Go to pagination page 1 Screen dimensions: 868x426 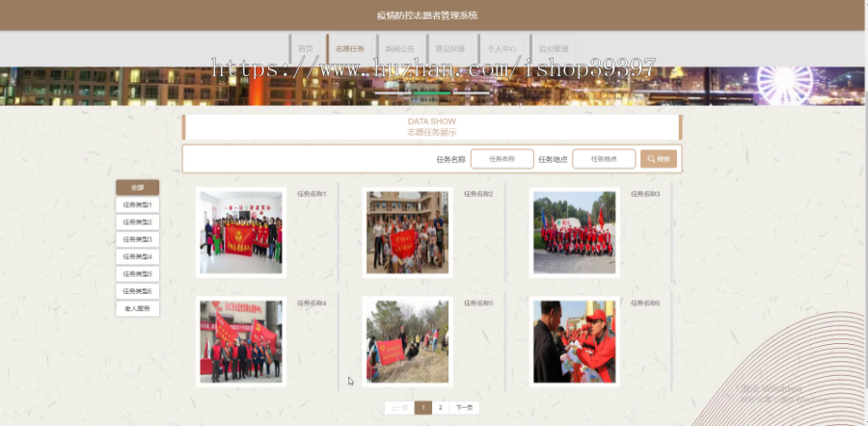(x=423, y=408)
